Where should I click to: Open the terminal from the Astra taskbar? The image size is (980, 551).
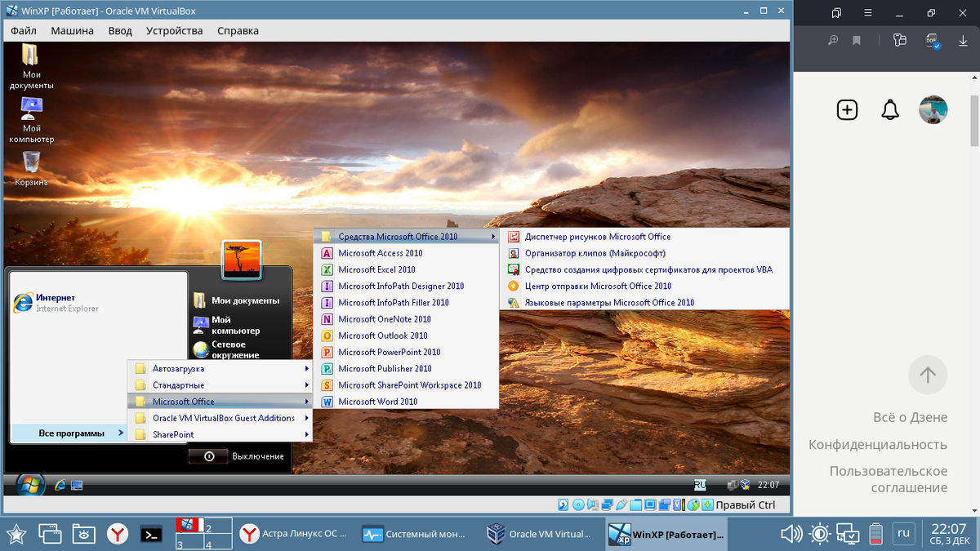(150, 534)
